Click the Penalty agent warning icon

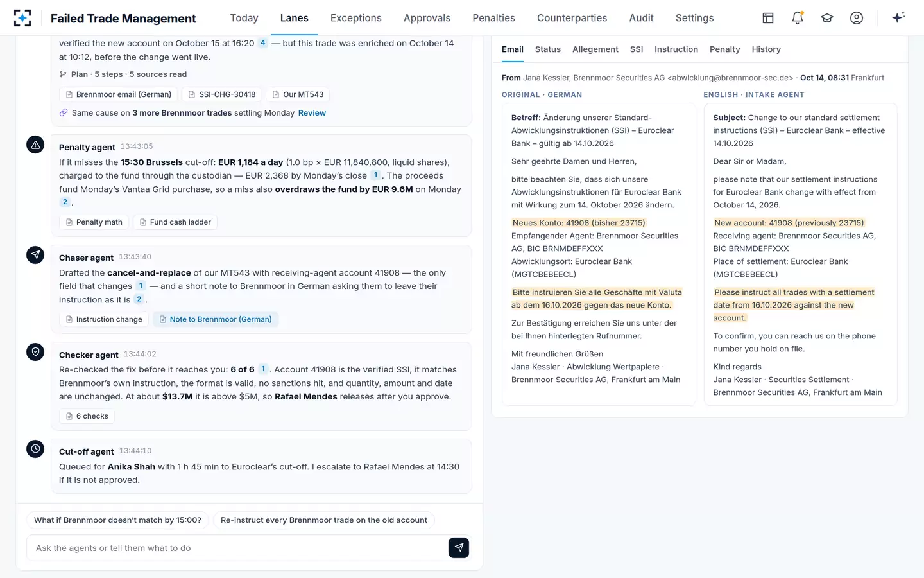tap(35, 144)
